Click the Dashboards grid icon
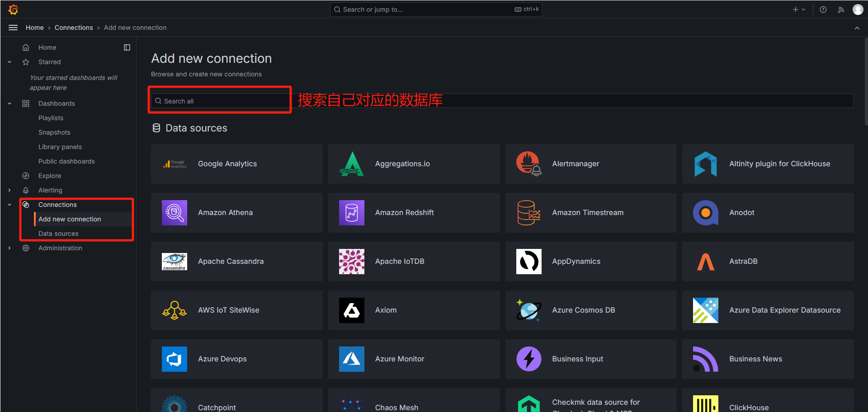The image size is (868, 412). [x=26, y=103]
